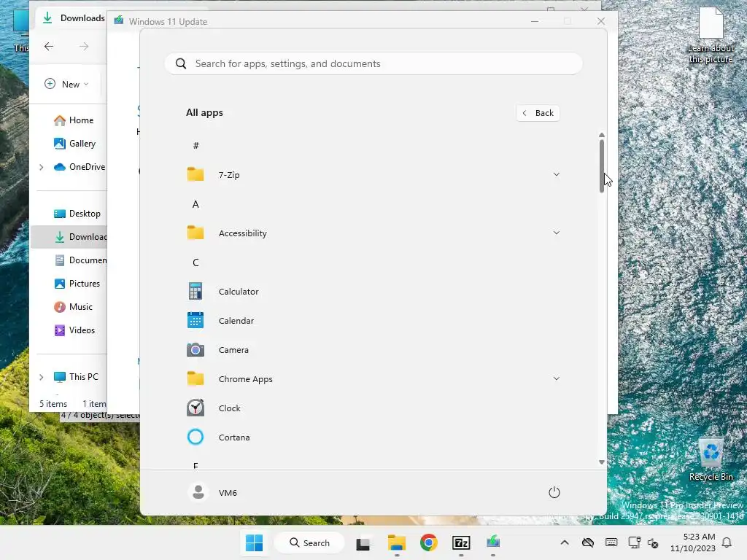Screen dimensions: 747x560
Task: Select Home in File Explorer sidebar
Action: point(74,120)
